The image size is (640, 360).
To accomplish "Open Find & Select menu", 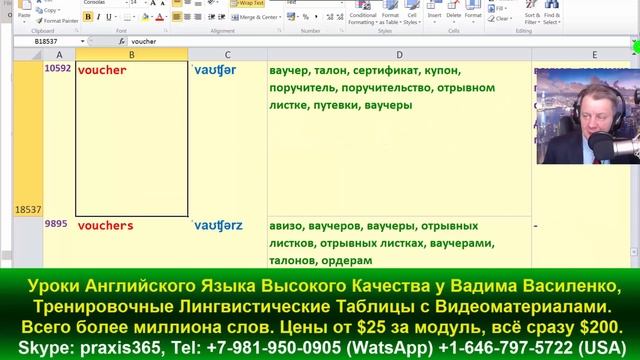I will click(552, 13).
